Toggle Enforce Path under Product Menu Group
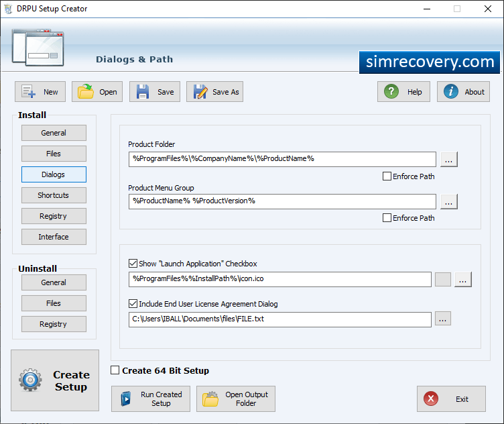Image resolution: width=504 pixels, height=424 pixels. [x=387, y=218]
